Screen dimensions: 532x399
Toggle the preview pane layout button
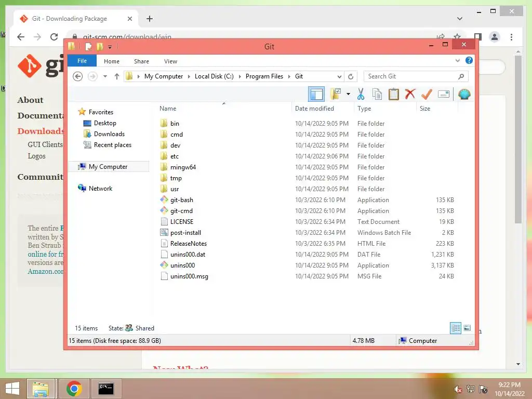316,94
